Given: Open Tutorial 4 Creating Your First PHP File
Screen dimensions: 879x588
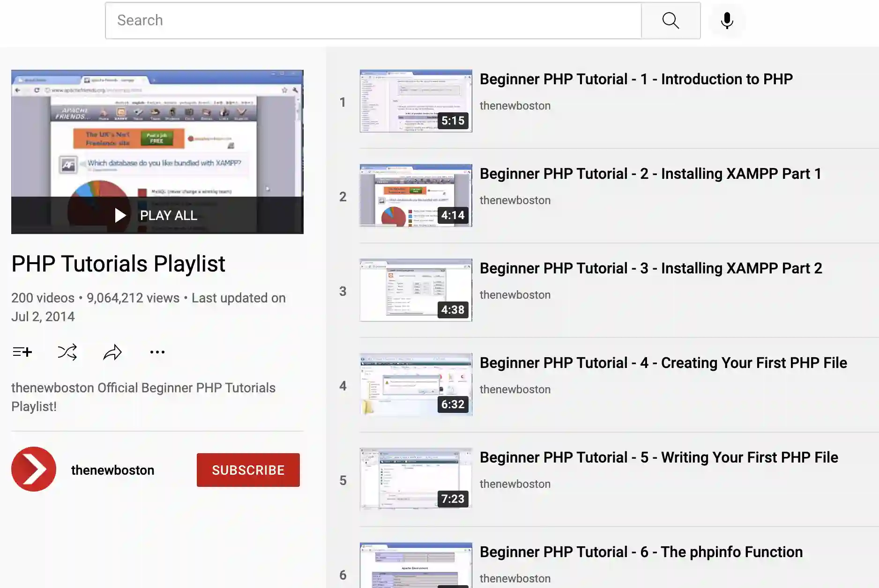Looking at the screenshot, I should click(663, 363).
